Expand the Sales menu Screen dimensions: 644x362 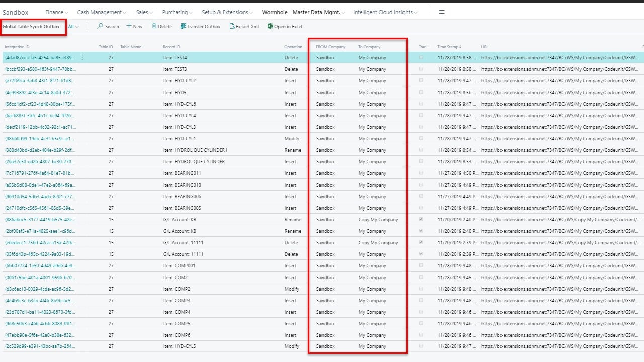tap(145, 12)
